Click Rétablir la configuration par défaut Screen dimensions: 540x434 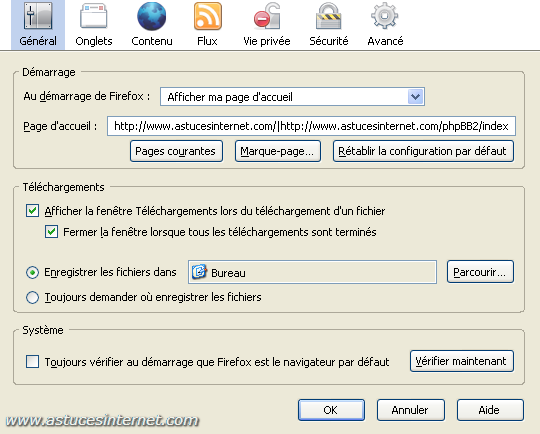[x=423, y=151]
